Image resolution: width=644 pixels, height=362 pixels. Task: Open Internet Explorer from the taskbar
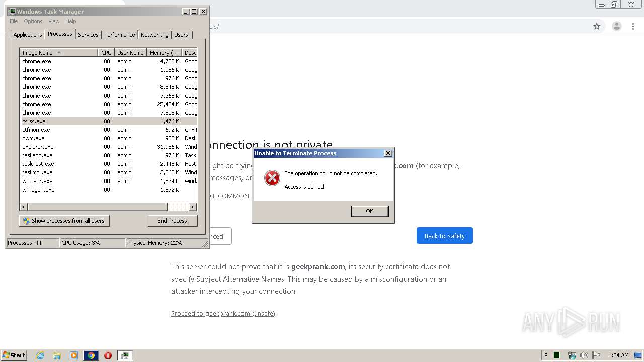40,355
